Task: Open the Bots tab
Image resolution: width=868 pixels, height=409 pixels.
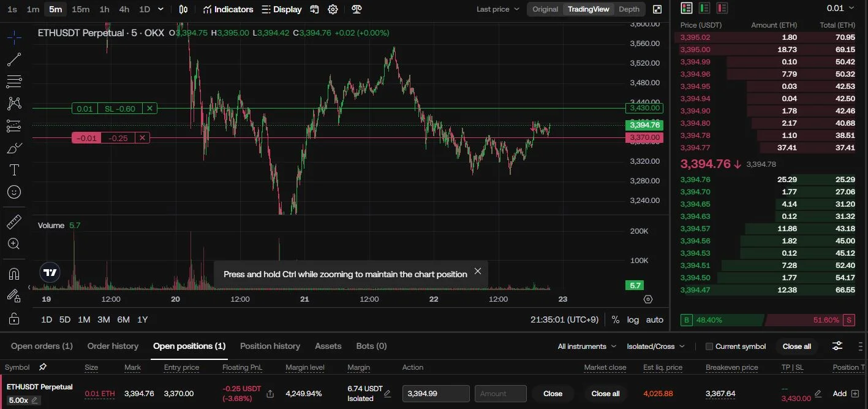Action: click(371, 346)
